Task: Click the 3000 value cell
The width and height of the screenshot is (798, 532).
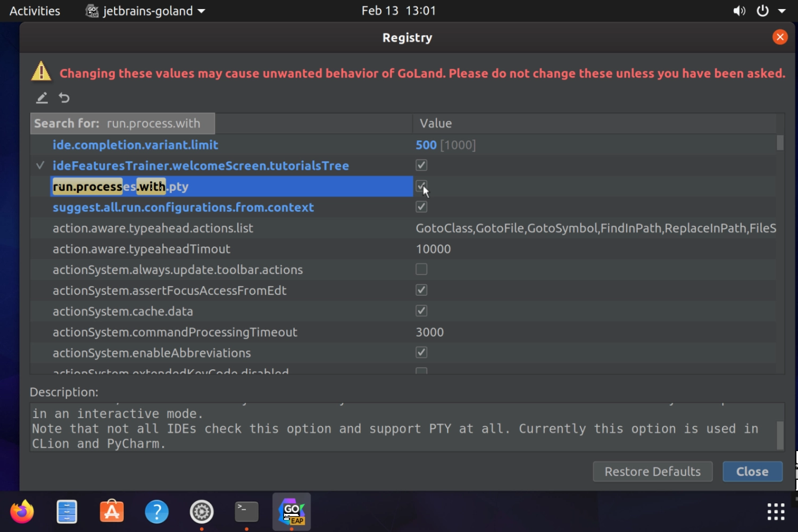Action: point(429,332)
